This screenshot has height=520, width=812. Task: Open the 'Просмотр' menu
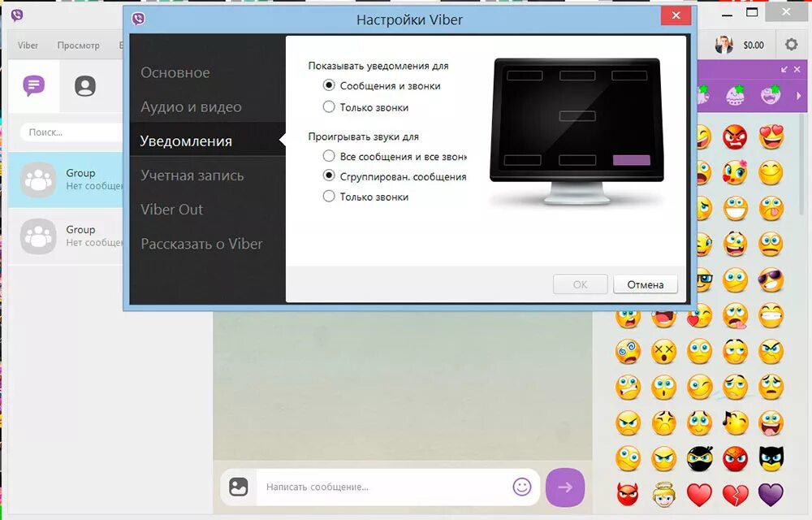78,45
